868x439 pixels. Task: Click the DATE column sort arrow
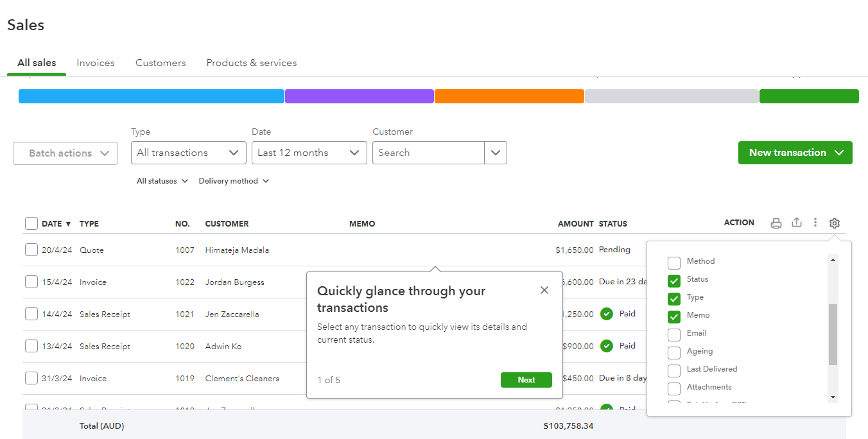point(69,223)
